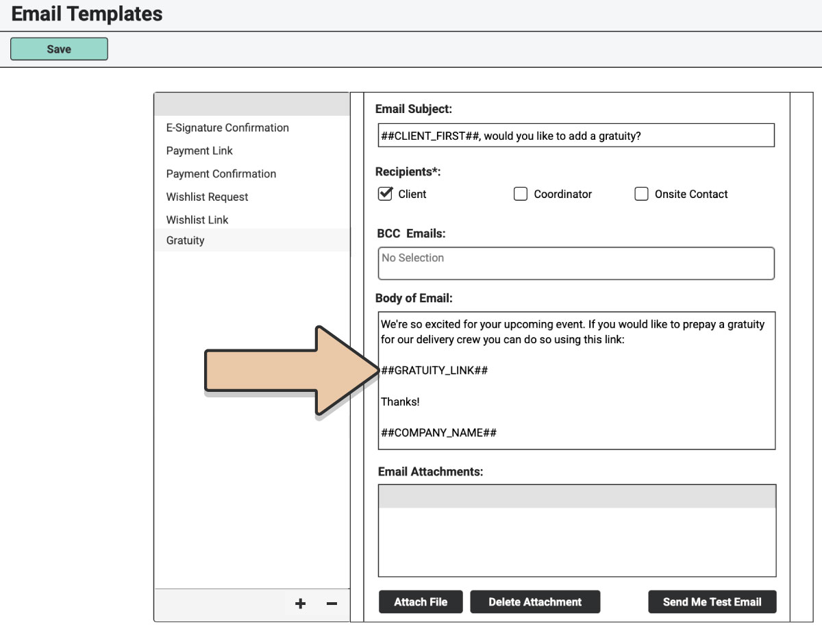Choose the Wishlist Request template

click(207, 197)
